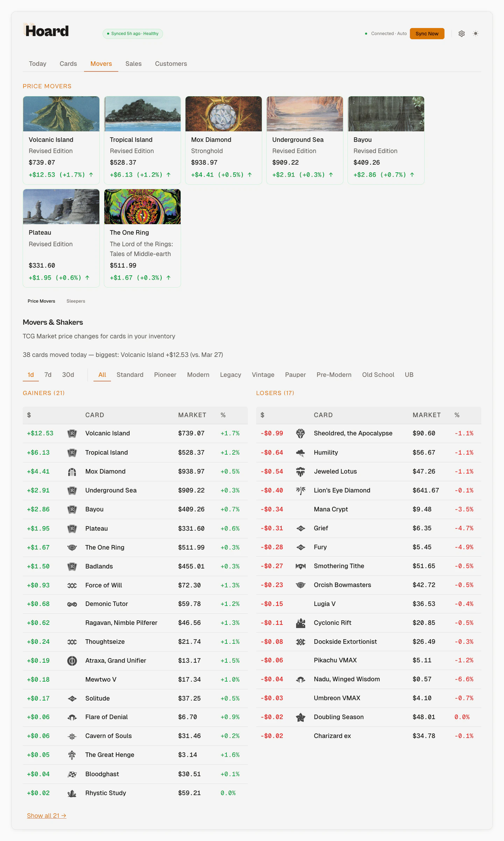Click The Great Henge set icon
This screenshot has height=841, width=504.
coord(72,755)
